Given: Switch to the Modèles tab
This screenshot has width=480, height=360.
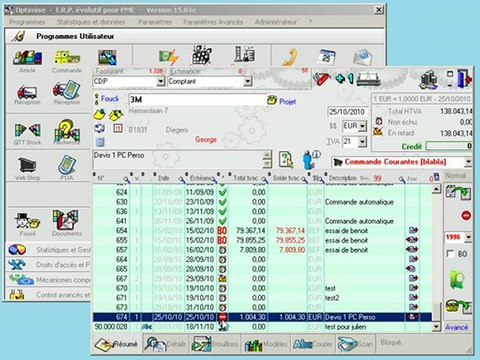Looking at the screenshot, I should point(265,344).
